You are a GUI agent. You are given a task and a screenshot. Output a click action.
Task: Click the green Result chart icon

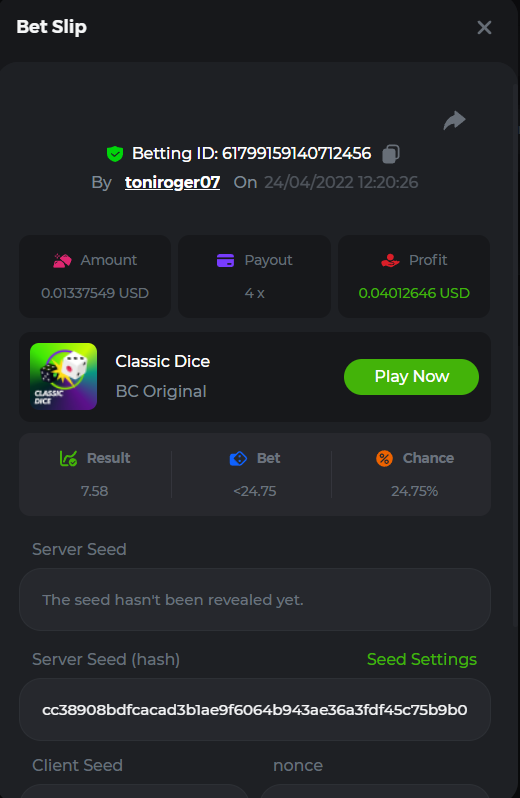pyautogui.click(x=69, y=459)
